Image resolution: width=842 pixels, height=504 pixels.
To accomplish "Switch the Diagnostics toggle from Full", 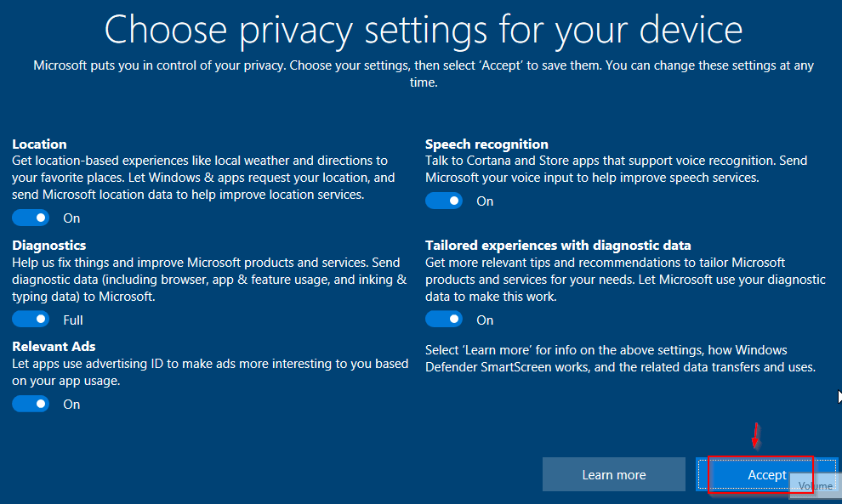I will point(31,320).
